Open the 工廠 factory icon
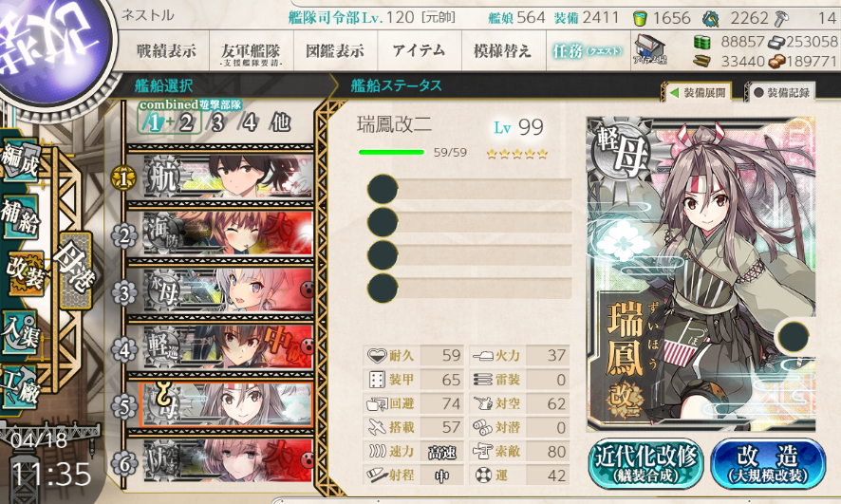 pos(20,387)
